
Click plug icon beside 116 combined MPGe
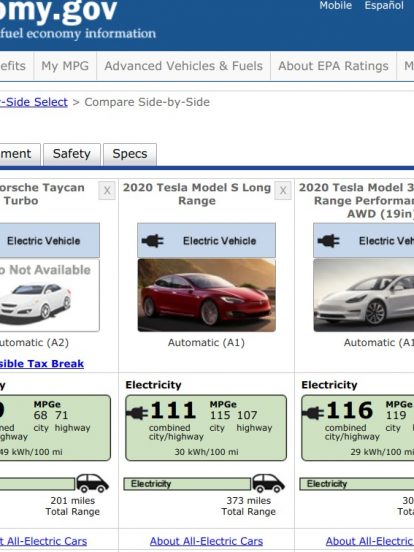tap(313, 413)
